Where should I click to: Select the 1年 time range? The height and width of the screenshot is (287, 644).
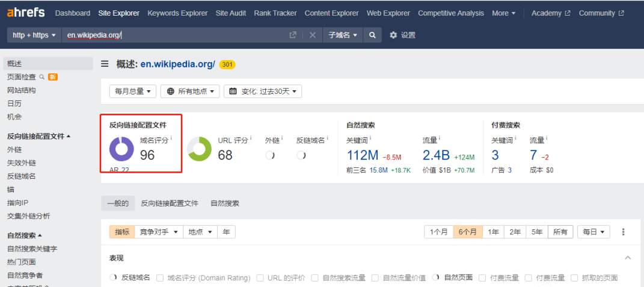tap(493, 232)
